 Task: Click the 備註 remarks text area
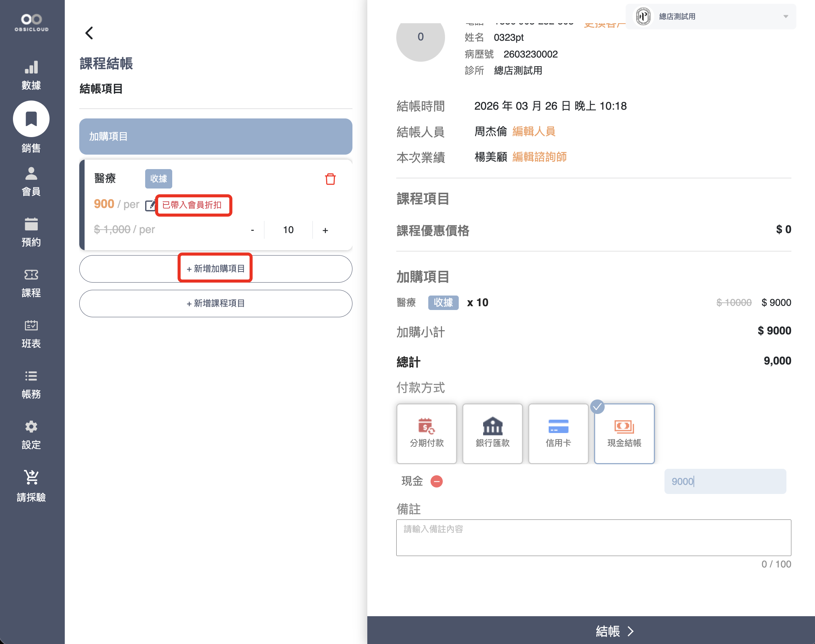pos(593,537)
